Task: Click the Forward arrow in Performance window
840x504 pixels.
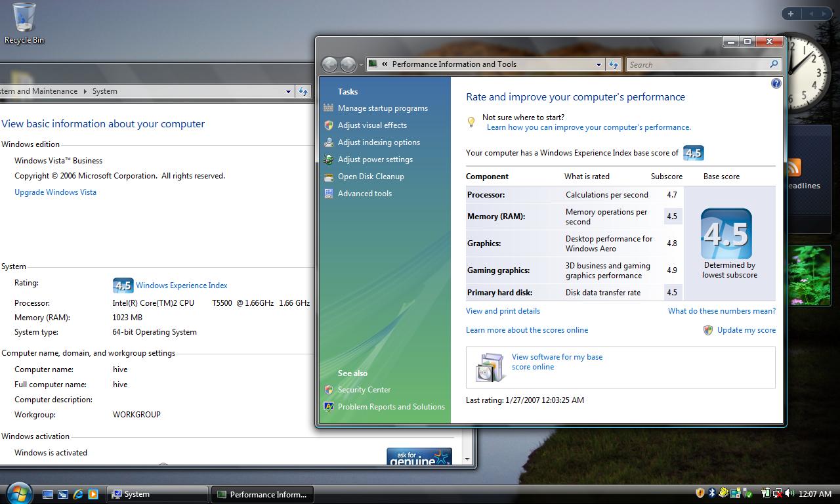Action: (348, 64)
